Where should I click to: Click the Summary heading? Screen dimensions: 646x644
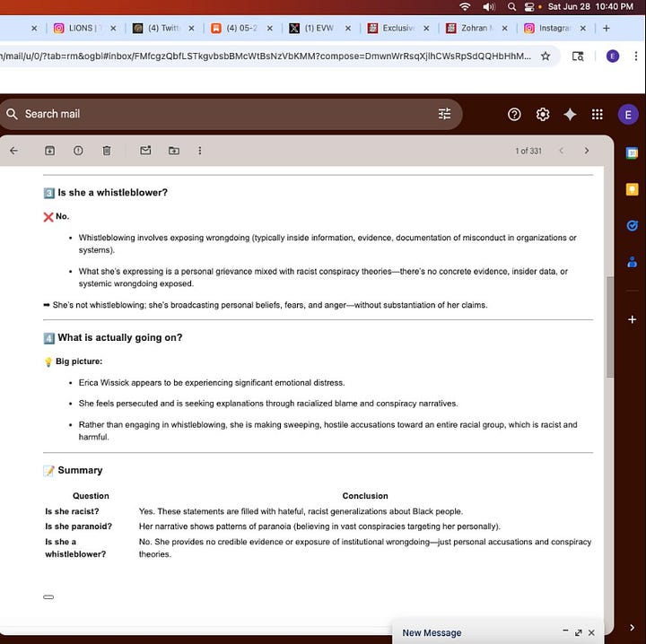(80, 470)
